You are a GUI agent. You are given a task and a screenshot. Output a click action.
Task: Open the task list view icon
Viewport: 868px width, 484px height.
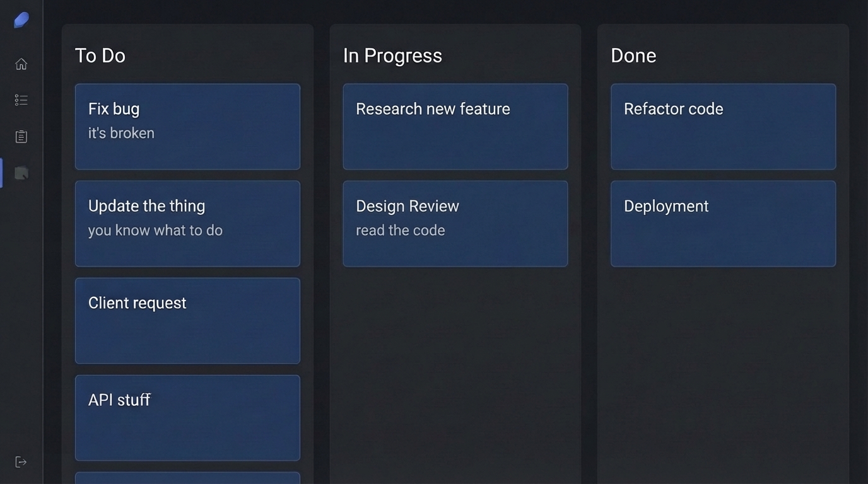[21, 100]
